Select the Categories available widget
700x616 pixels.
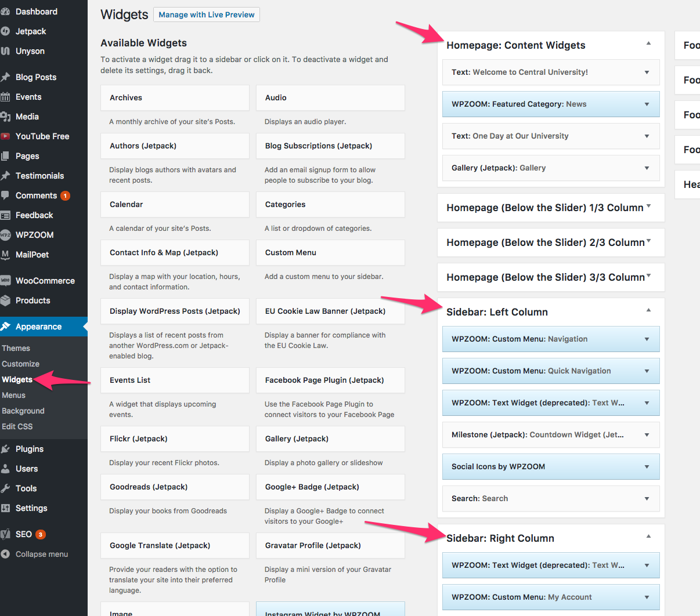(330, 205)
